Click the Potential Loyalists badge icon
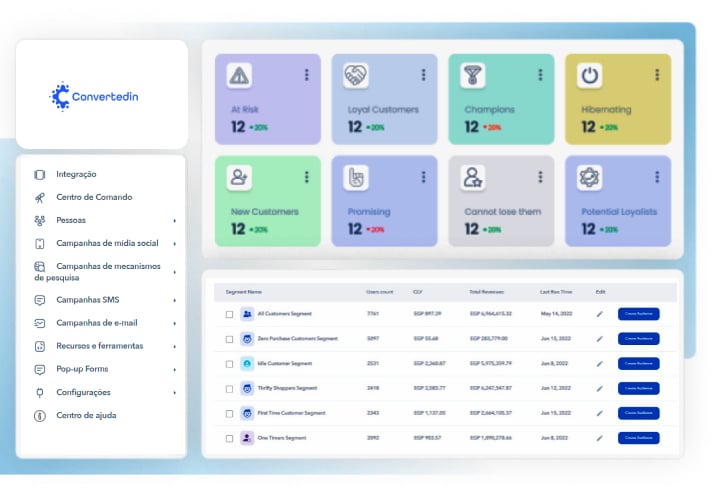Viewport: 723px width, 498px height. pyautogui.click(x=589, y=178)
